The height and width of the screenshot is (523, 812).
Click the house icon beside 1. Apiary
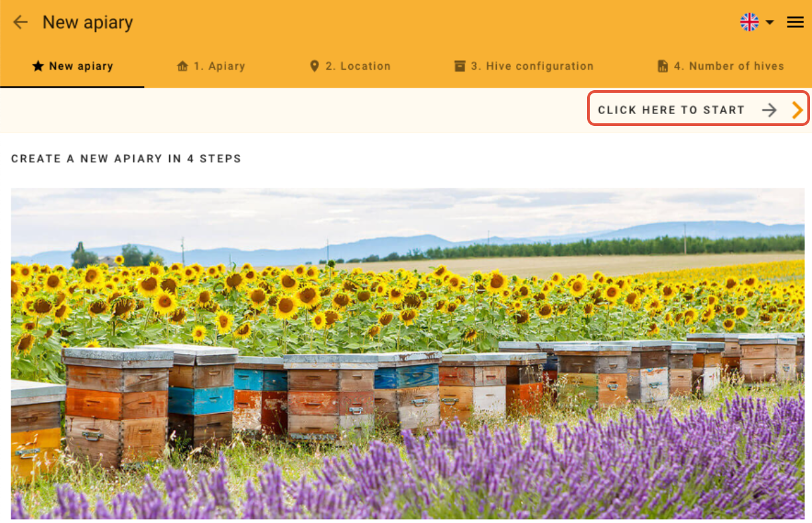click(x=182, y=66)
